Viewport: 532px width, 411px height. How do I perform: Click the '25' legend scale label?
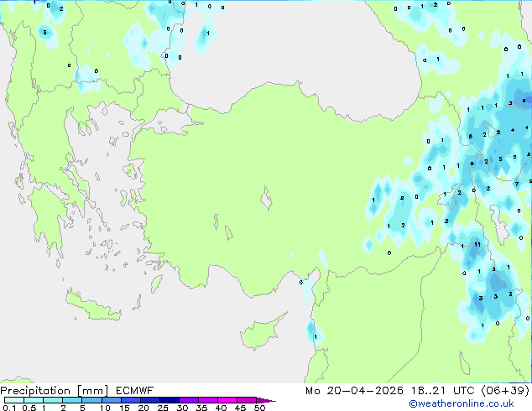tap(163, 408)
